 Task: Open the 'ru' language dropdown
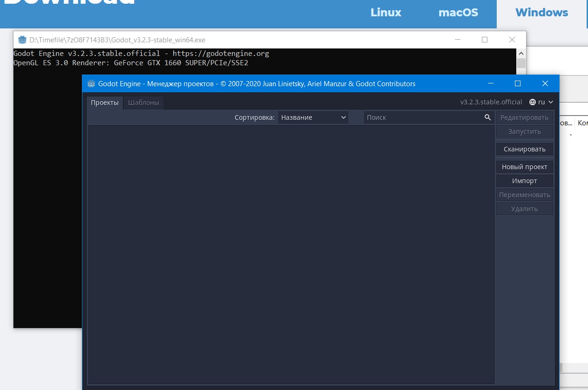pos(542,102)
